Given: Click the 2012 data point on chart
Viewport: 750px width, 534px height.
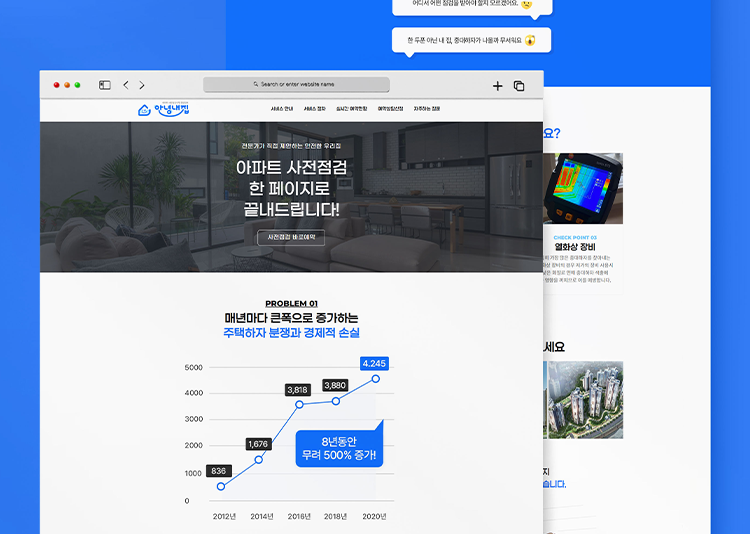Looking at the screenshot, I should (221, 487).
